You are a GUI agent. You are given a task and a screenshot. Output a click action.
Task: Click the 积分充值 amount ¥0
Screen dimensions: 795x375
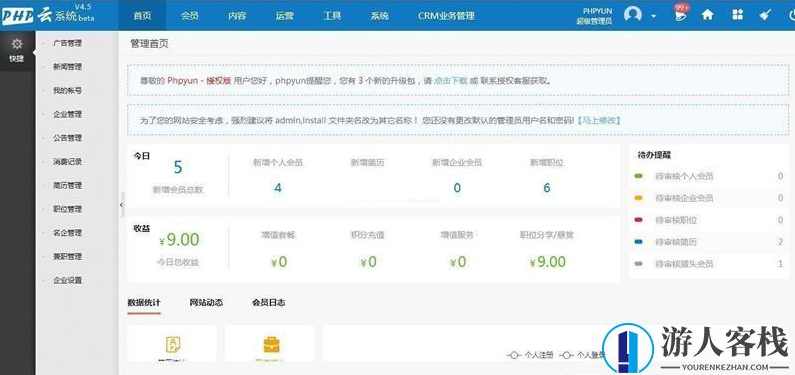point(369,261)
